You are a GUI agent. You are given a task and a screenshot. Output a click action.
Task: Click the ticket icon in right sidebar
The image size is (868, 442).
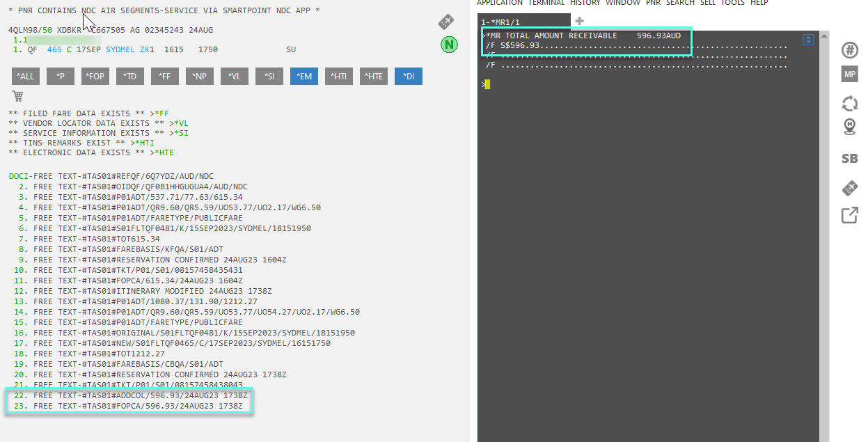(x=850, y=187)
